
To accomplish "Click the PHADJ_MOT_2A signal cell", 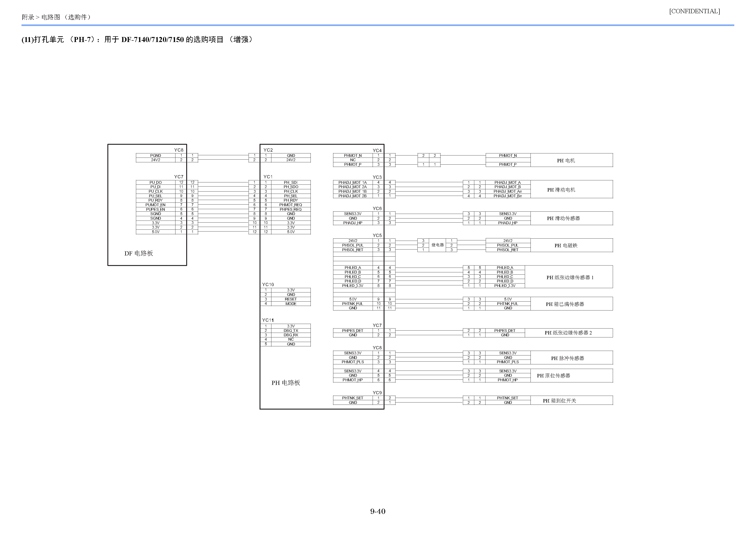I will [353, 187].
